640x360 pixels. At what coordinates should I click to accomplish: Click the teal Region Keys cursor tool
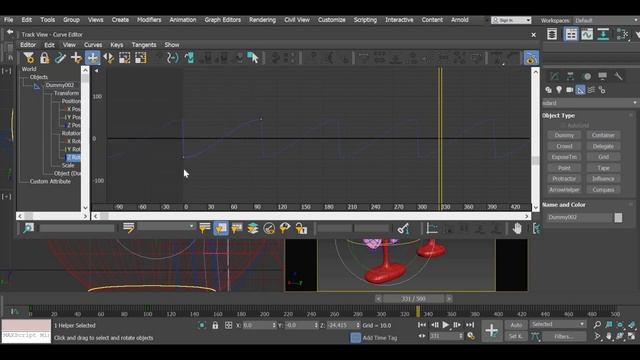pyautogui.click(x=253, y=58)
